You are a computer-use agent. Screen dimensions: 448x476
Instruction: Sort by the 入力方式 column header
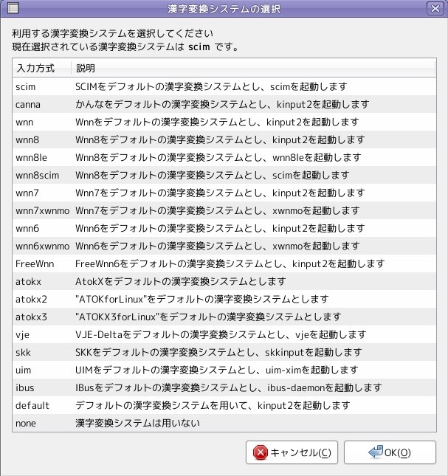42,68
